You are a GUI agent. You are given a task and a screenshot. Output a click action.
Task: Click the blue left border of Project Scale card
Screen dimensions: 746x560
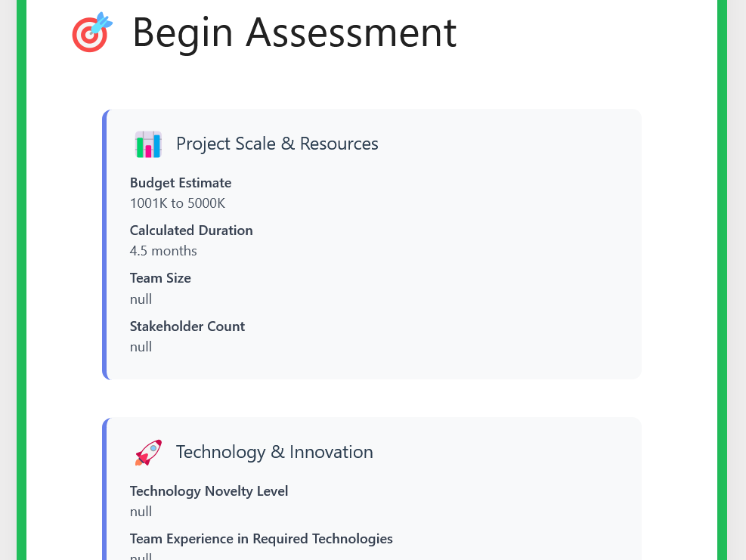(x=105, y=244)
